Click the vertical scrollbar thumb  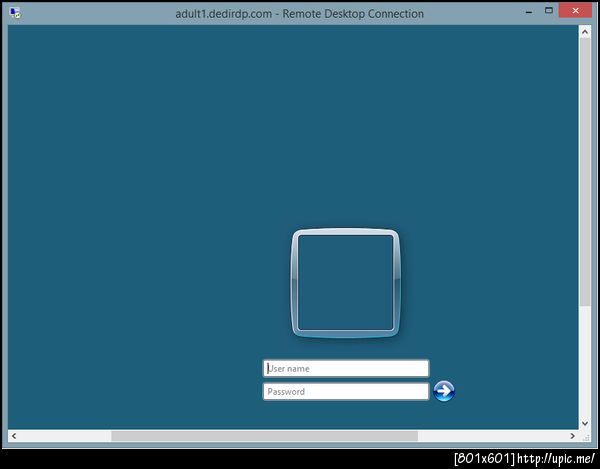click(x=584, y=172)
